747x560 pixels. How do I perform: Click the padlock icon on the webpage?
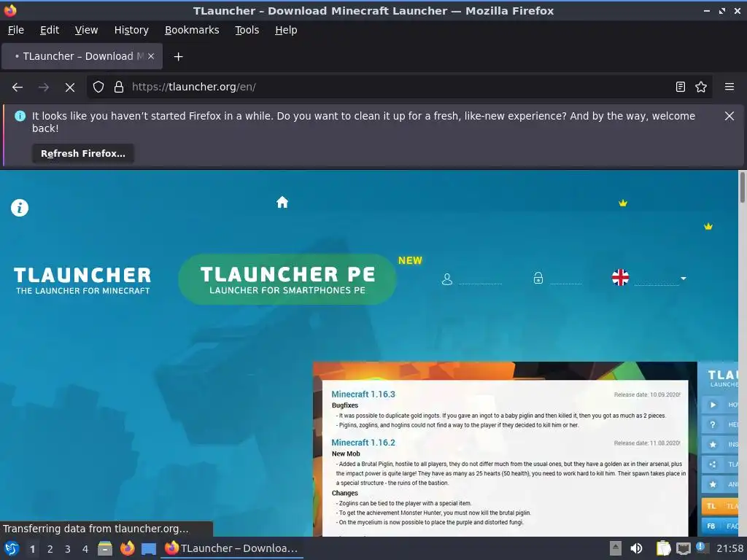pos(538,278)
